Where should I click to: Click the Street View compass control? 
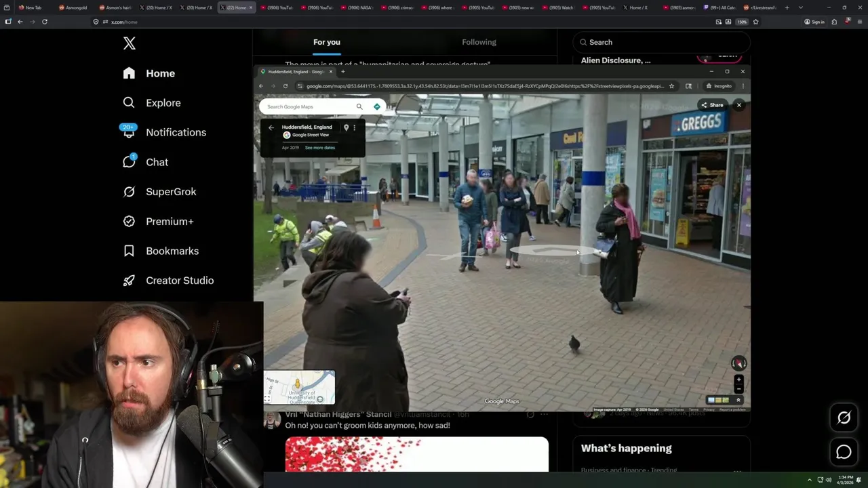click(x=738, y=363)
